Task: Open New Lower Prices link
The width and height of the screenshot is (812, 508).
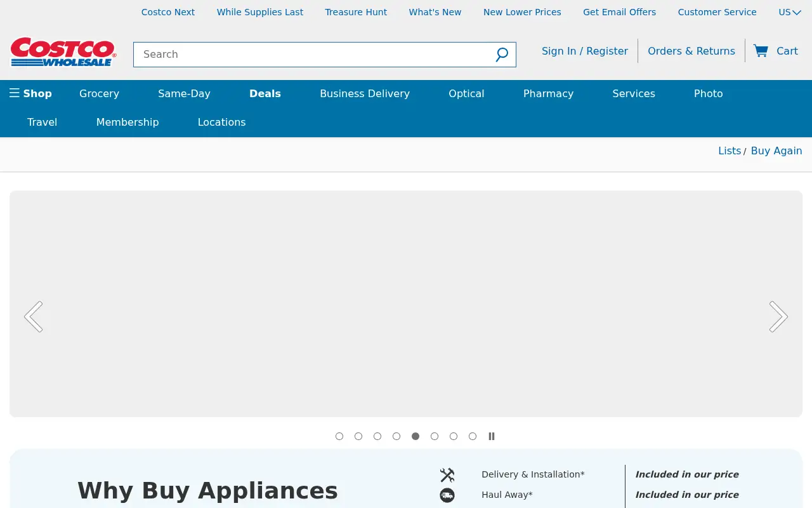Action: (522, 12)
